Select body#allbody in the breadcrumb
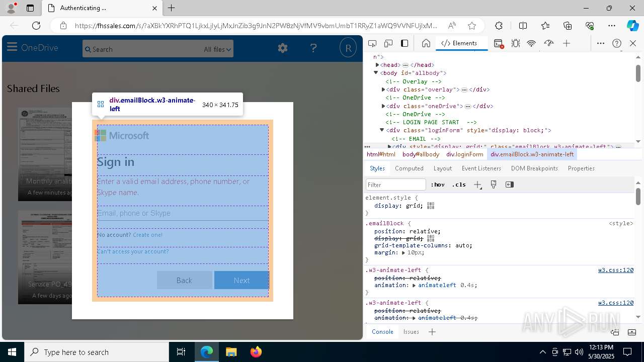 pos(421,154)
